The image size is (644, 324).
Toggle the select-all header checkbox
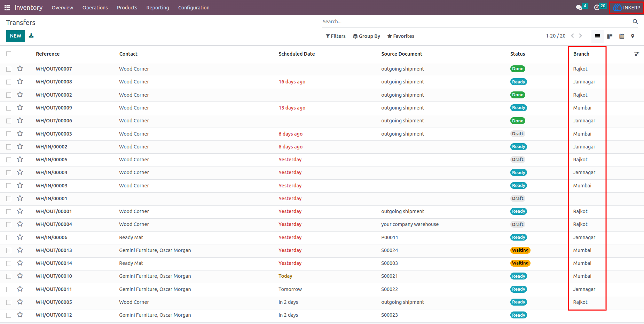9,54
